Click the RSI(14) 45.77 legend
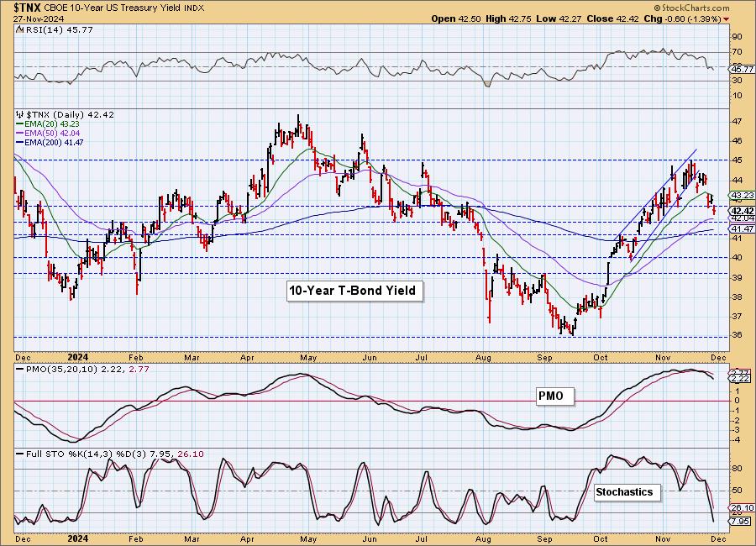756x546 pixels. 58,30
